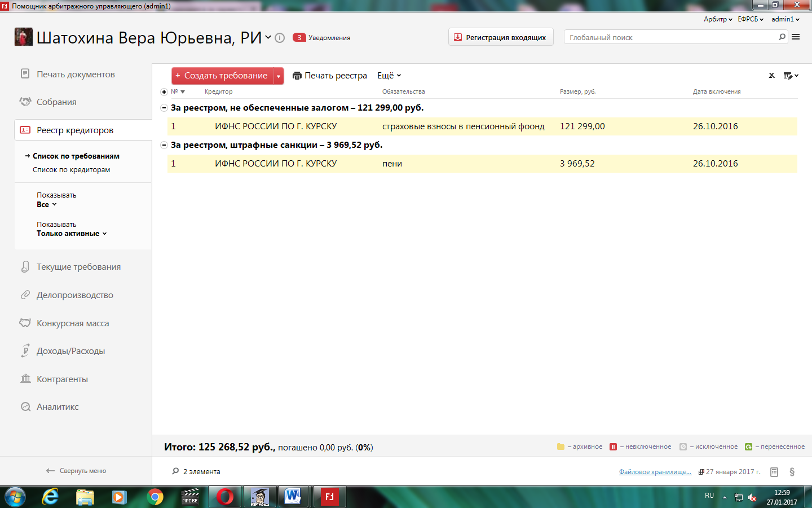
Task: Collapse the 'не обеспеченные залогом' group
Action: pos(164,108)
